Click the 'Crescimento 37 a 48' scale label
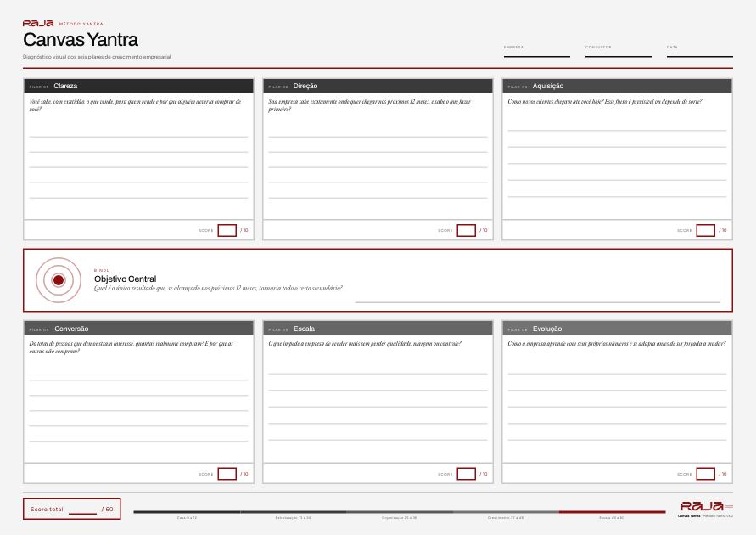The width and height of the screenshot is (756, 535). [506, 518]
